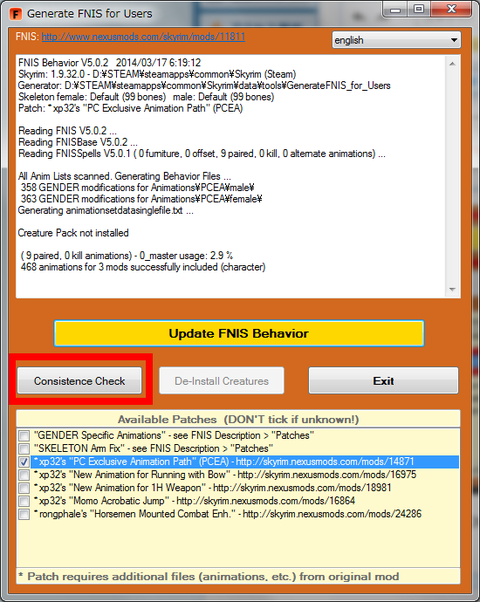Click the "Available Patches (DON'T tick if unknown!)" header
The height and width of the screenshot is (602, 480).
(x=238, y=419)
